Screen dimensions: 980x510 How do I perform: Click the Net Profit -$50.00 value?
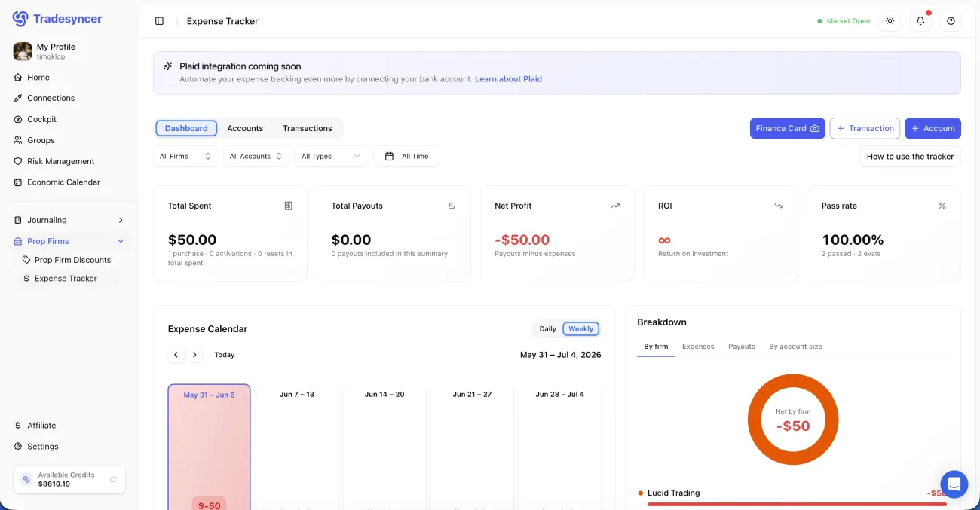tap(522, 240)
